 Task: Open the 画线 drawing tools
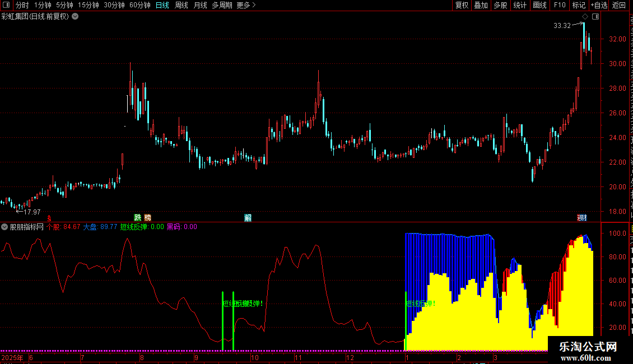539,5
